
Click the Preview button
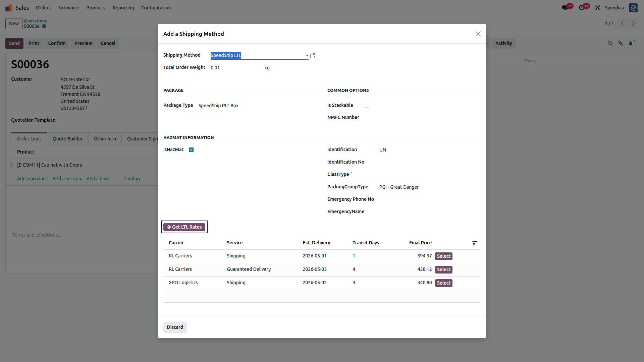[x=83, y=43]
